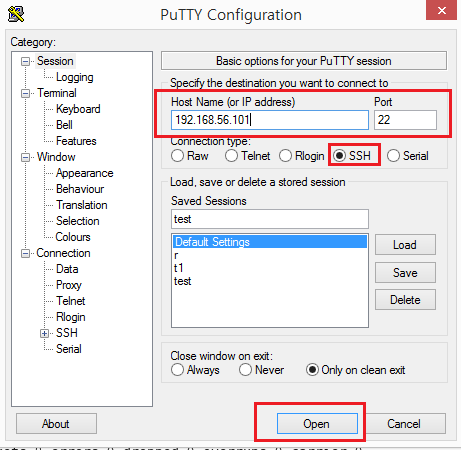
Task: Focus the Saved Sessions name field
Action: [270, 219]
